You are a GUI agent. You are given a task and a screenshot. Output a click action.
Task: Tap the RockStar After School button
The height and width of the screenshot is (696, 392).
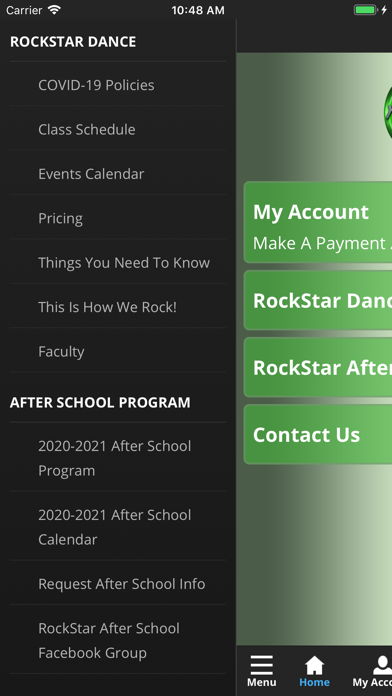coord(318,367)
